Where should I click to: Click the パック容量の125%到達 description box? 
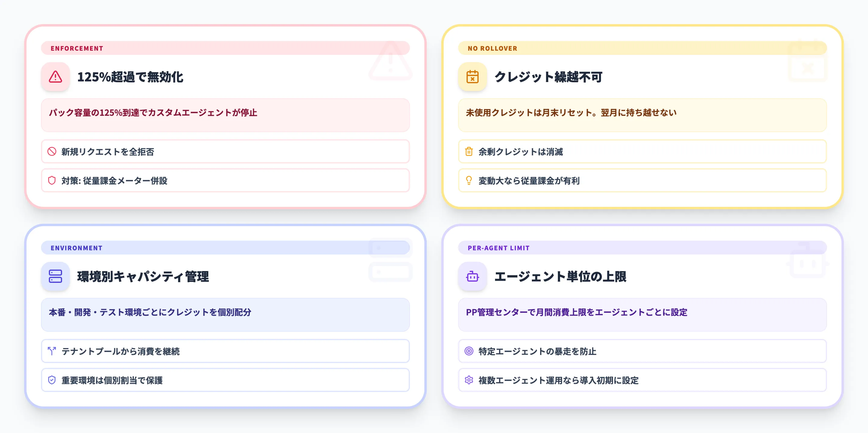(x=225, y=115)
